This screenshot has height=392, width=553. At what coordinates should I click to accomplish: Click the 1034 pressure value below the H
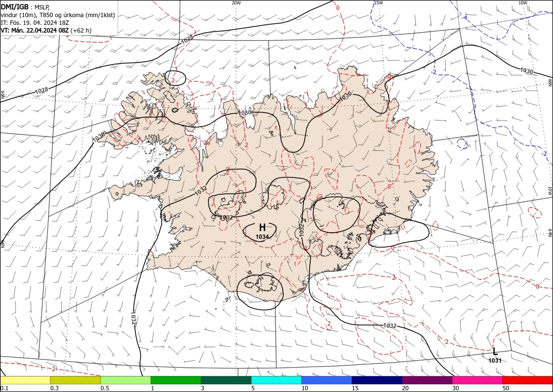pyautogui.click(x=262, y=237)
